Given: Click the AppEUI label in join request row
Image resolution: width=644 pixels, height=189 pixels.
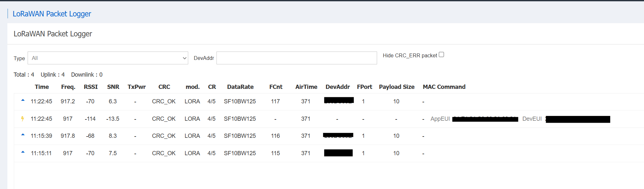Looking at the screenshot, I should 440,119.
